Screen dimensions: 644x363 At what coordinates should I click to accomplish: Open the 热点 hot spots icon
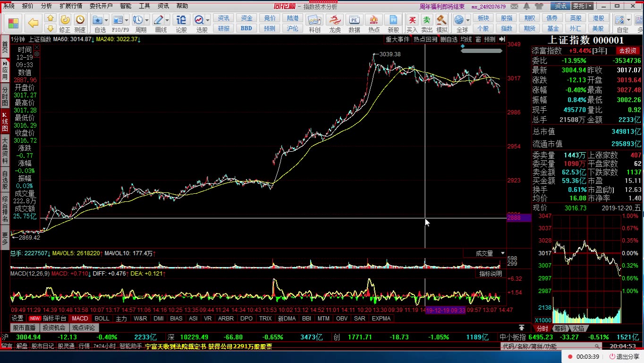(x=374, y=23)
